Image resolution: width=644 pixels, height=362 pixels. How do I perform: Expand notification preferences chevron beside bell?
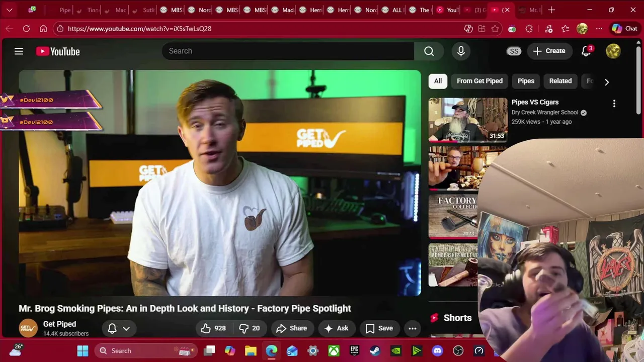click(126, 328)
